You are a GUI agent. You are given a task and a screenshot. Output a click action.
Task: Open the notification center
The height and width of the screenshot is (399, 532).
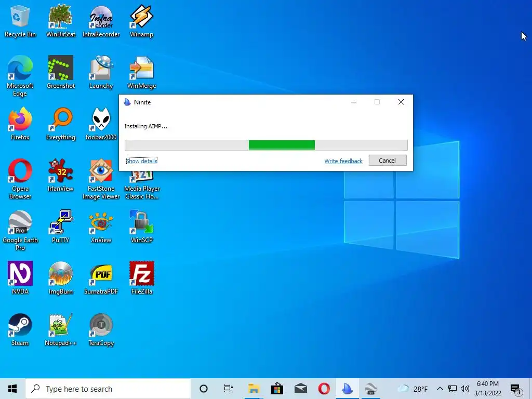pos(516,389)
